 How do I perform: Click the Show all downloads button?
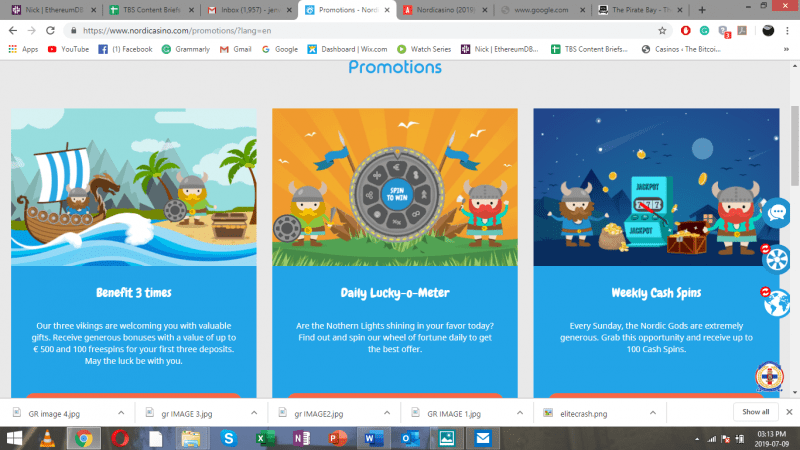click(x=756, y=412)
